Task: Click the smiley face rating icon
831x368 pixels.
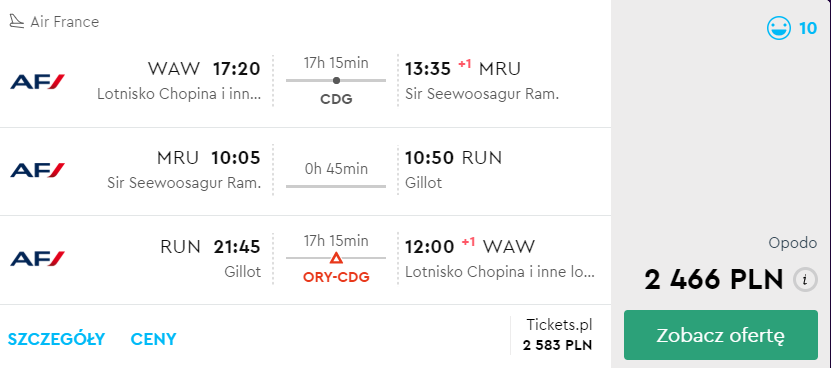Action: 779,28
